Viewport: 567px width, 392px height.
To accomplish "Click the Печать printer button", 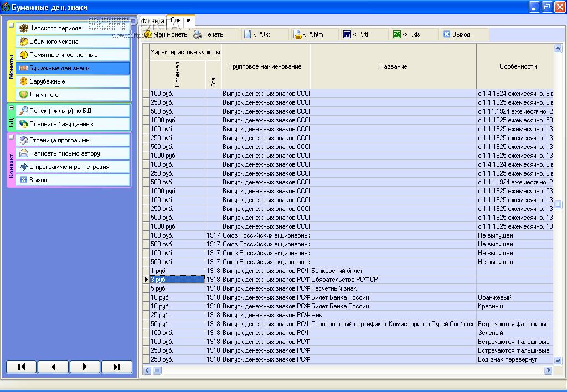I will (x=215, y=34).
